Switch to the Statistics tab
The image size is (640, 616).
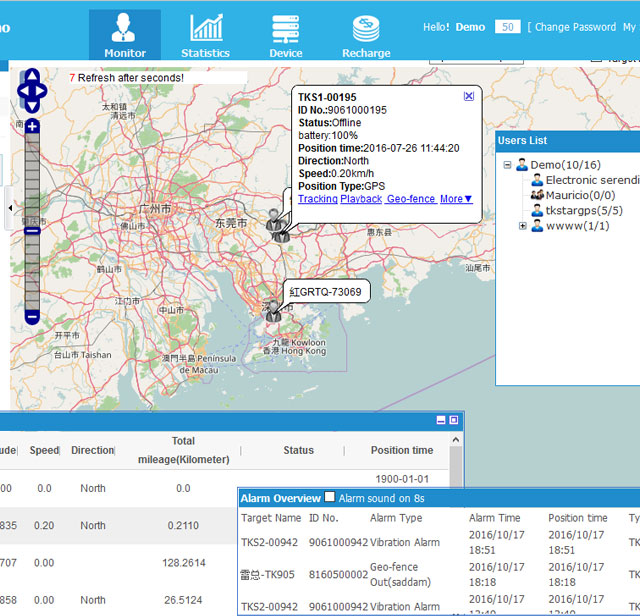[205, 35]
